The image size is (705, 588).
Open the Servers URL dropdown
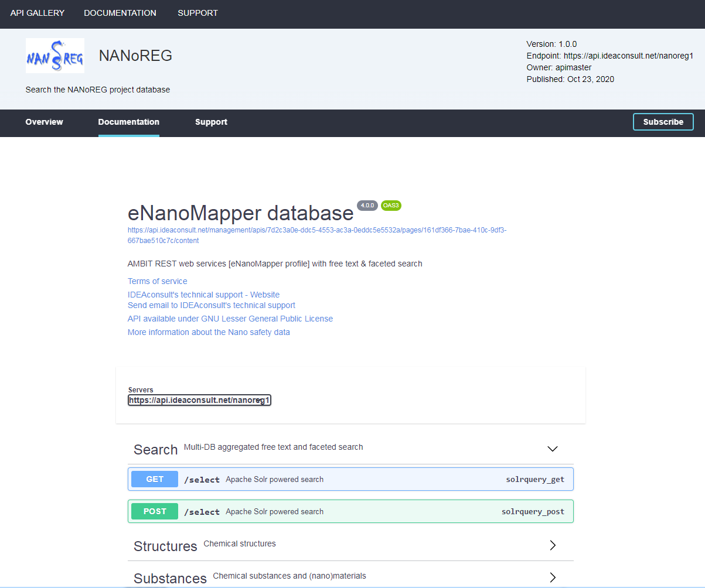[199, 401]
